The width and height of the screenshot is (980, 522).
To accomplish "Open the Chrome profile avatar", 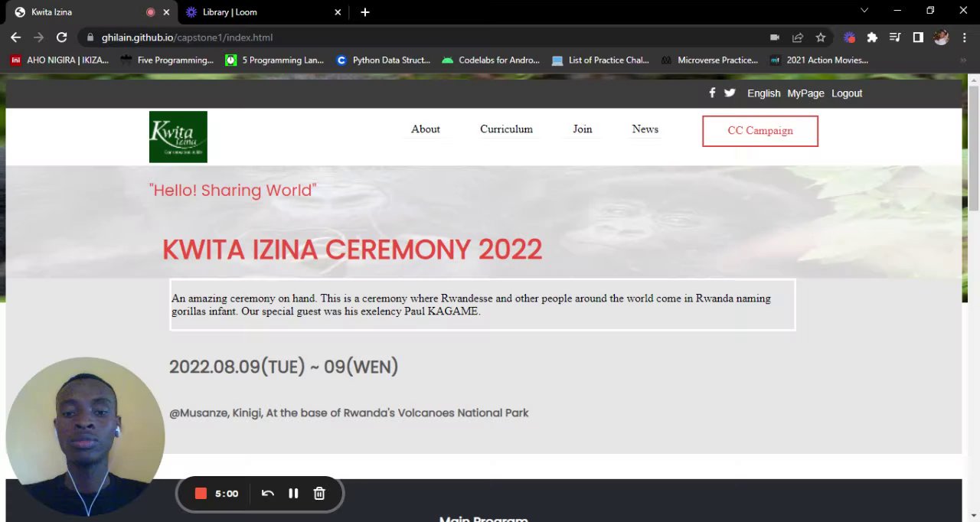I will coord(941,37).
